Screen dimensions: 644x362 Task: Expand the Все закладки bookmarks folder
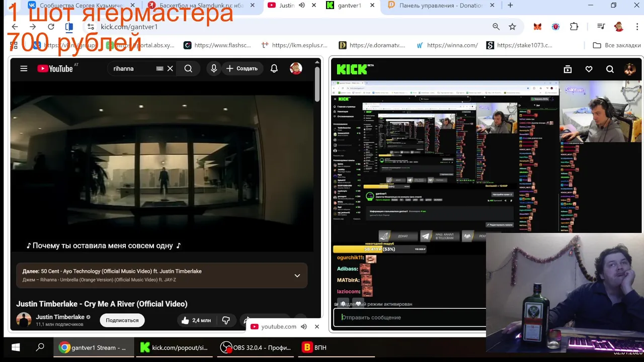(x=617, y=45)
